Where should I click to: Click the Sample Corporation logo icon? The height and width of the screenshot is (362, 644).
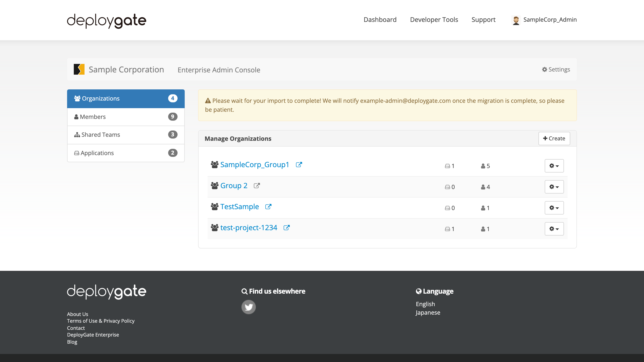[x=79, y=69]
